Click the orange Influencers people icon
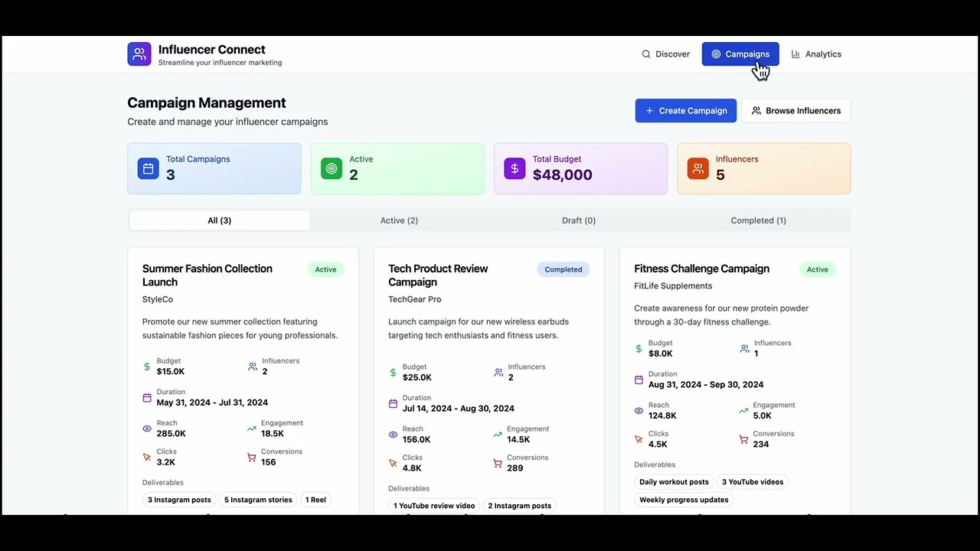This screenshot has height=551, width=980. [698, 168]
